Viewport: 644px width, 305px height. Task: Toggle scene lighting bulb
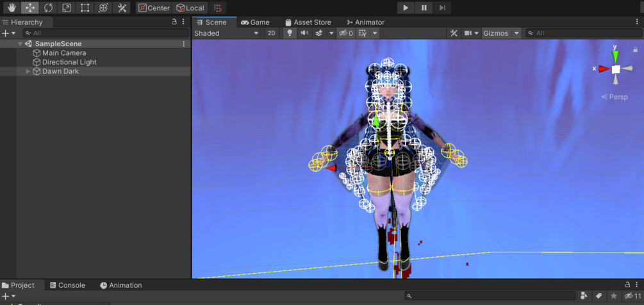(290, 33)
